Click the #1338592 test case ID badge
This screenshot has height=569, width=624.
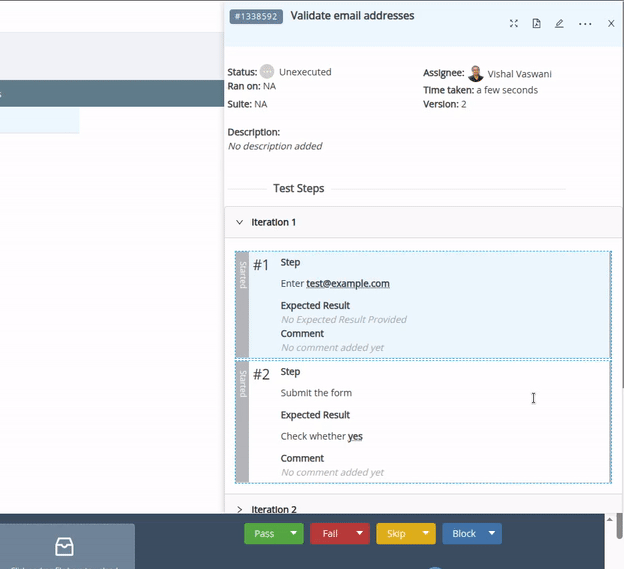pyautogui.click(x=256, y=17)
